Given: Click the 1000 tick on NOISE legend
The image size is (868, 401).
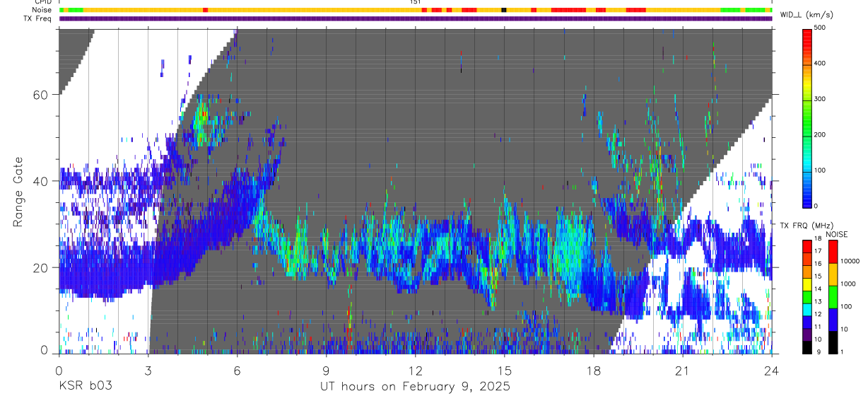Looking at the screenshot, I should [x=847, y=284].
